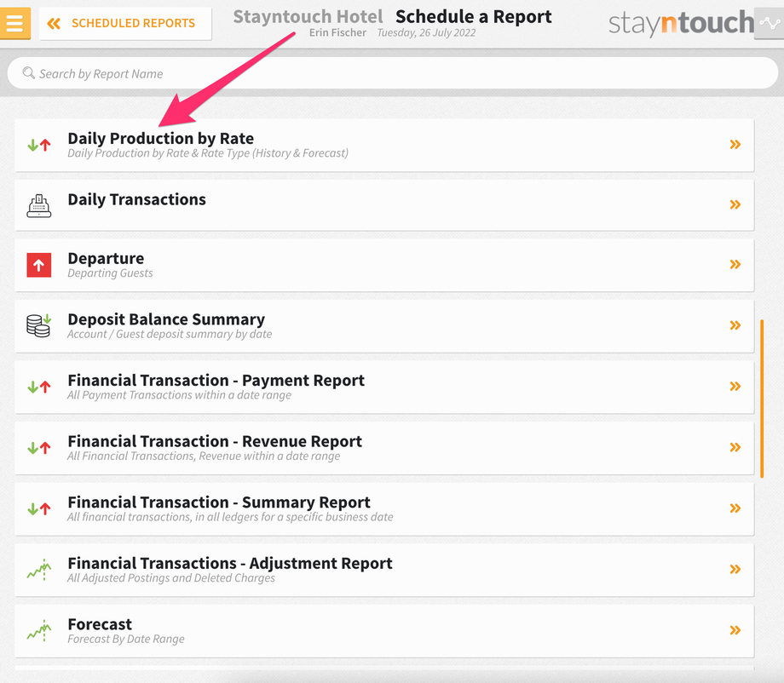784x683 pixels.
Task: Click 'All Adjusted Postings and Deleted Charges' text
Action: pos(171,578)
